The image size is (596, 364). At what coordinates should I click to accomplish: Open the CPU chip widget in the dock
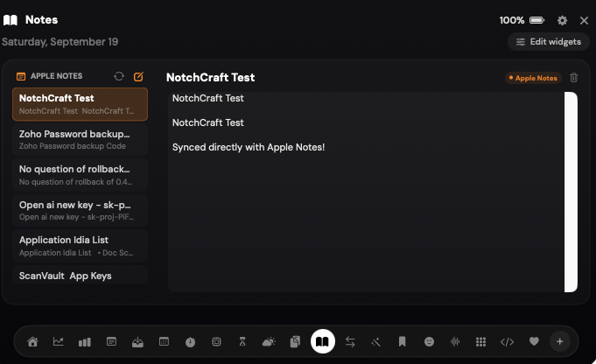click(216, 341)
